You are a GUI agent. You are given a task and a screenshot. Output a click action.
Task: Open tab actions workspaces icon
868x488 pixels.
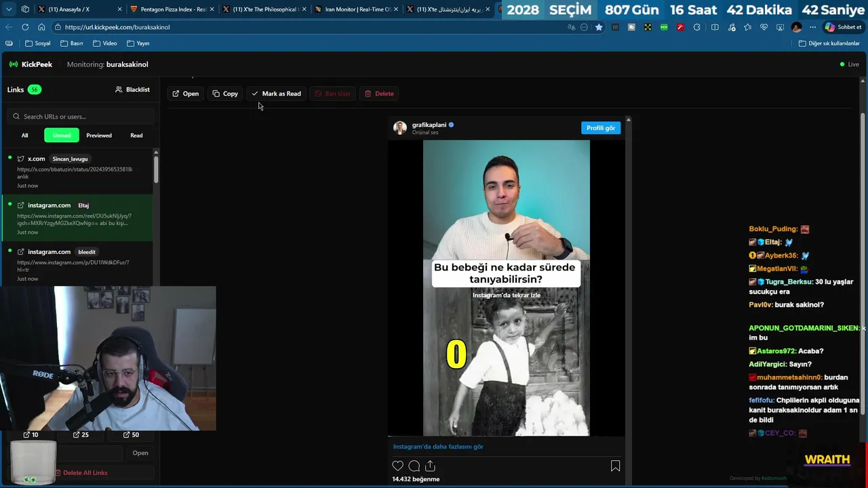pyautogui.click(x=25, y=9)
